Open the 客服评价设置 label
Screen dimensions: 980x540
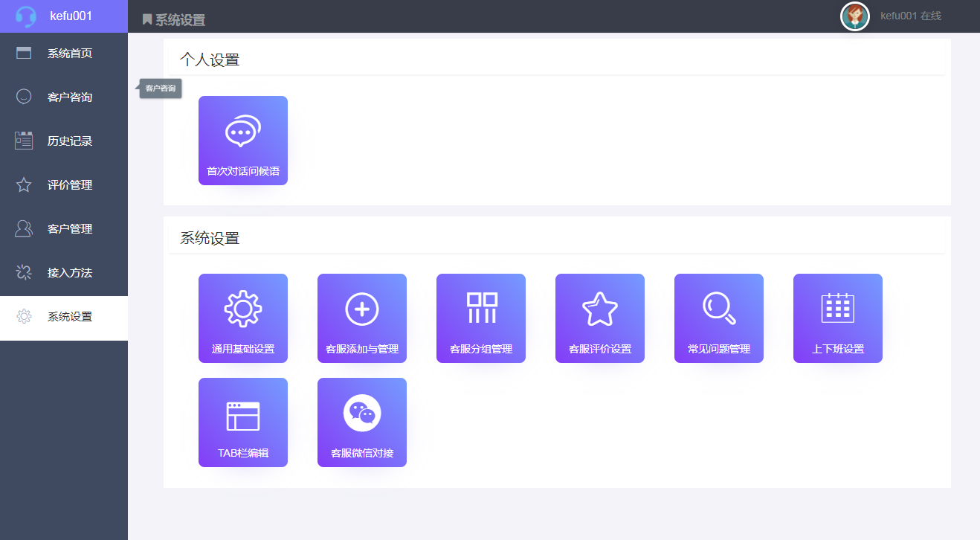click(x=600, y=349)
